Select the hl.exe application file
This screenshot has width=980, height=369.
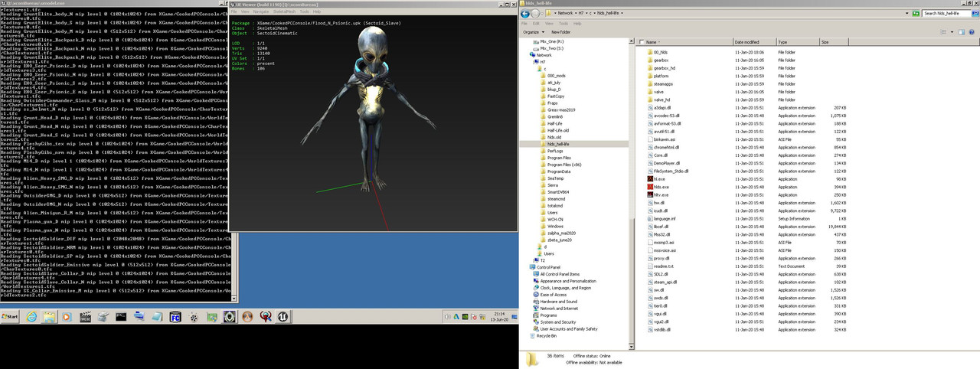[x=659, y=179]
